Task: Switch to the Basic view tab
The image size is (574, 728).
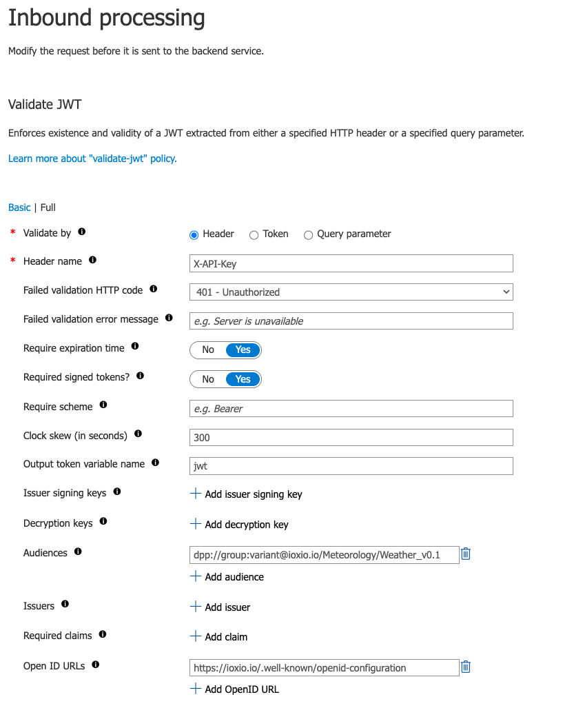Action: point(19,208)
